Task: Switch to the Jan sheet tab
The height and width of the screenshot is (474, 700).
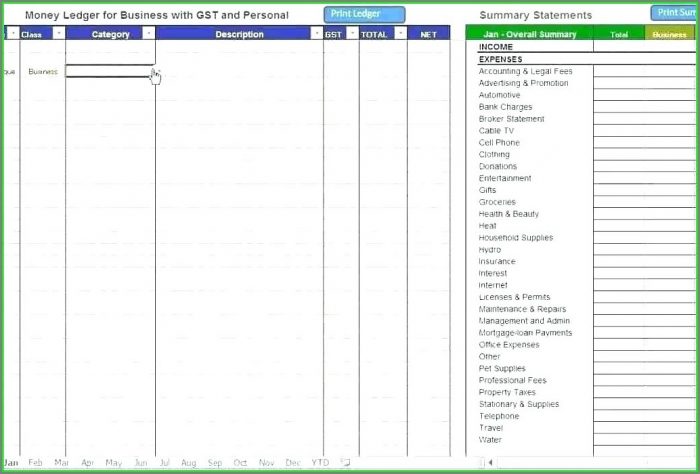Action: pyautogui.click(x=11, y=463)
